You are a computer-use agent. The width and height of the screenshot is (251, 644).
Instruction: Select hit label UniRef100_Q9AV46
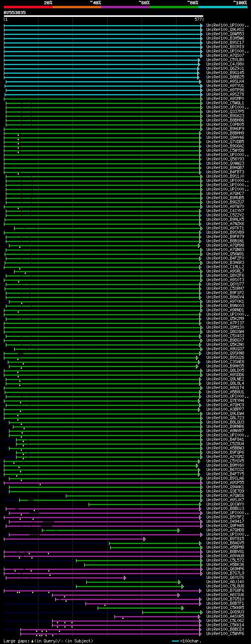[225, 137]
